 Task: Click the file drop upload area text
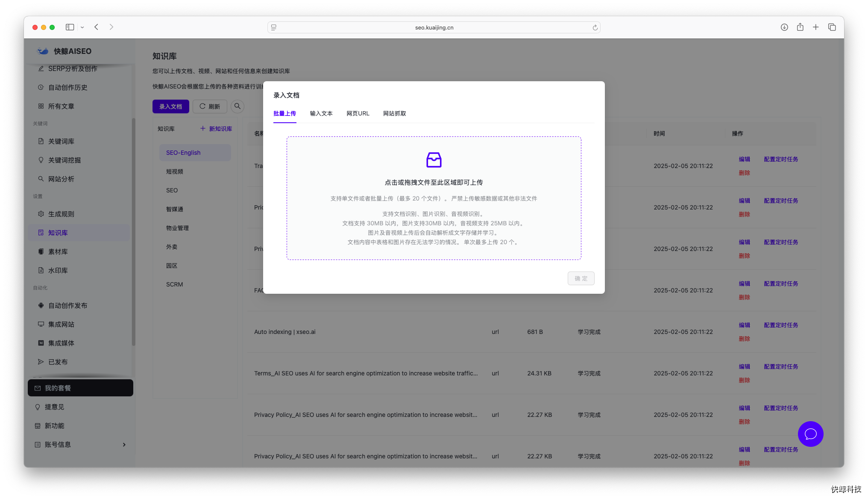point(434,183)
